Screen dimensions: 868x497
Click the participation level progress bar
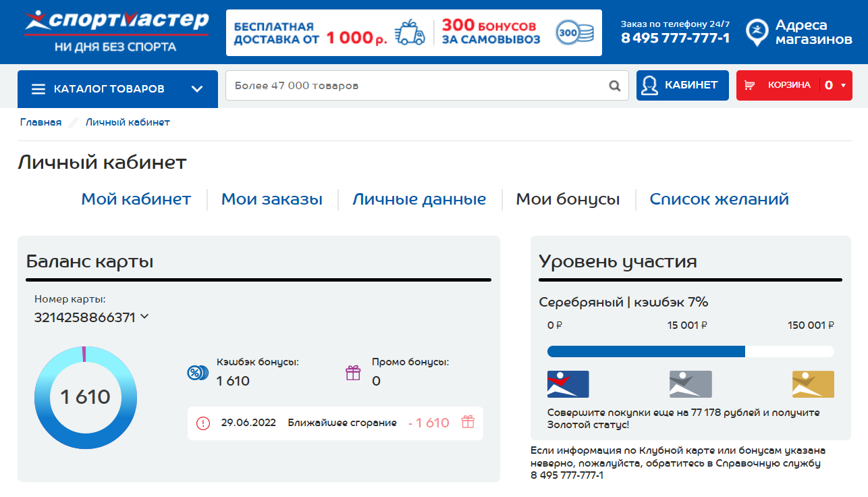pos(690,352)
